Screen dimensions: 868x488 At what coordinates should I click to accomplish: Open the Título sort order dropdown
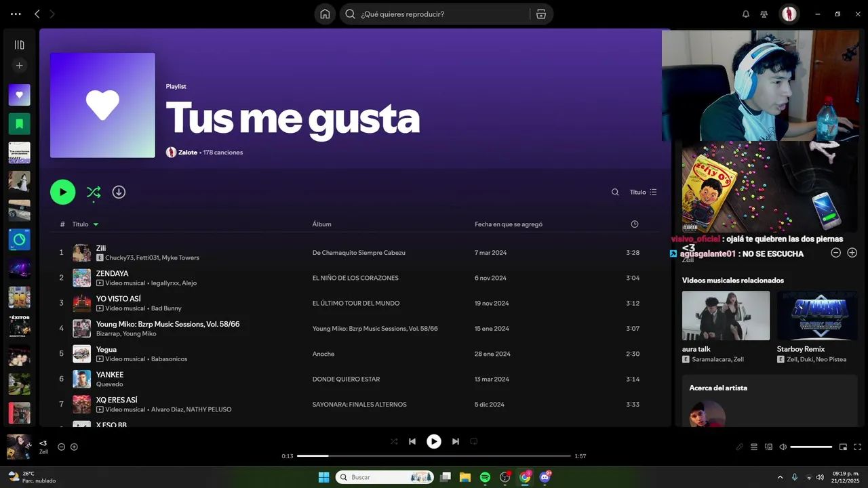coord(643,192)
